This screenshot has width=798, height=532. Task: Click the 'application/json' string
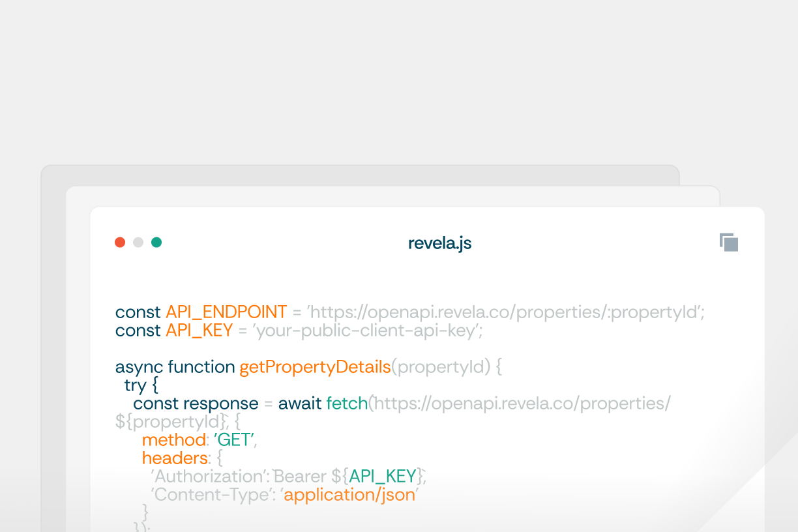click(x=350, y=495)
